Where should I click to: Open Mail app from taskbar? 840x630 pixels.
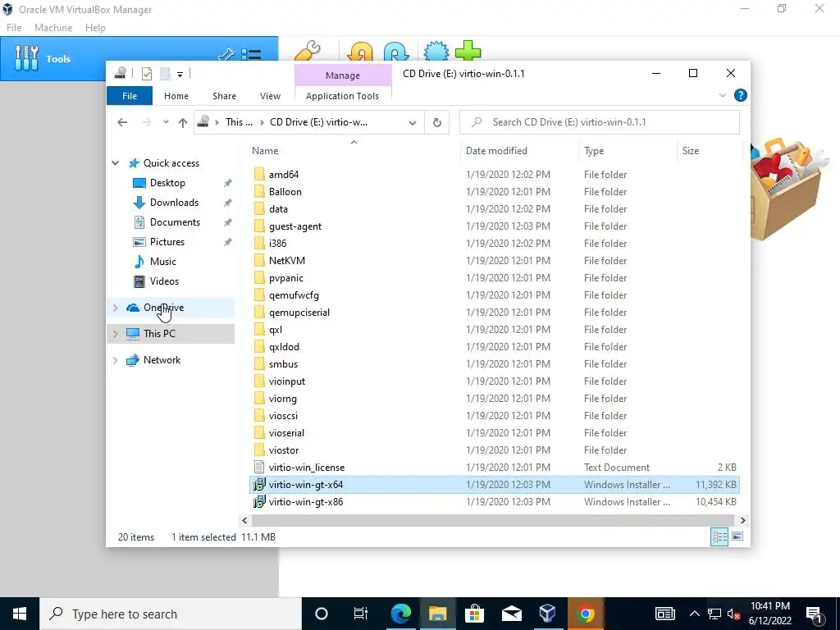(x=512, y=614)
